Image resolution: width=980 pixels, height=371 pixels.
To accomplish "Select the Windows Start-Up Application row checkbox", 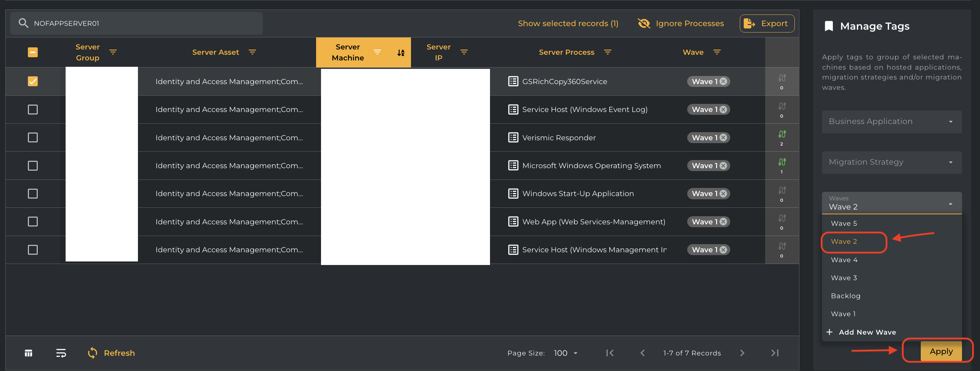I will tap(33, 194).
